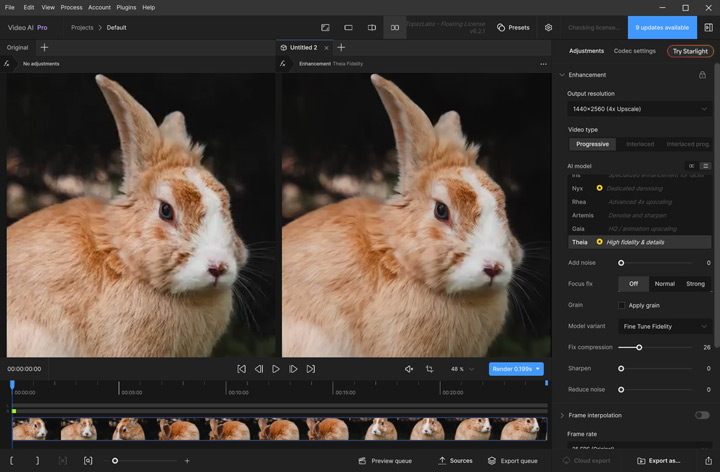The image size is (720, 472).
Task: Select Interlaced video type
Action: click(x=640, y=144)
